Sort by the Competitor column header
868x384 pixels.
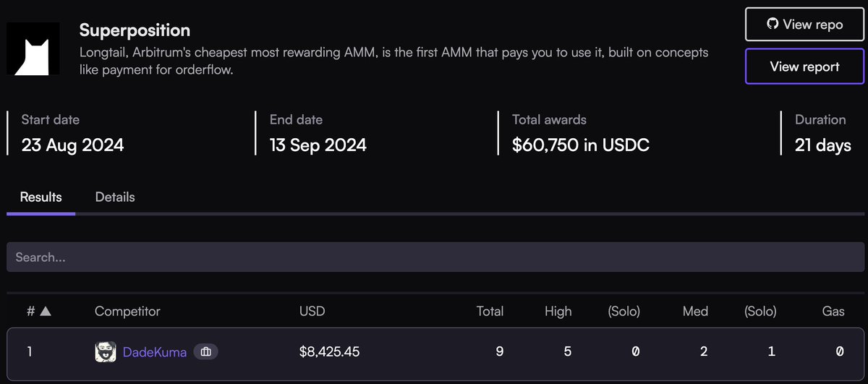[x=127, y=312]
